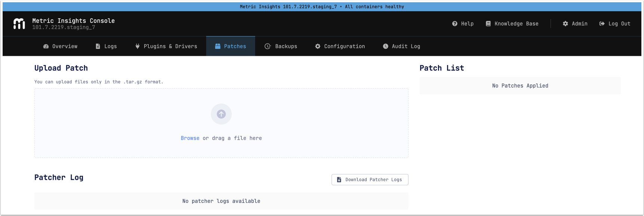Click the Browse link to upload a file
Viewport: 644px width, 216px height.
tap(190, 138)
